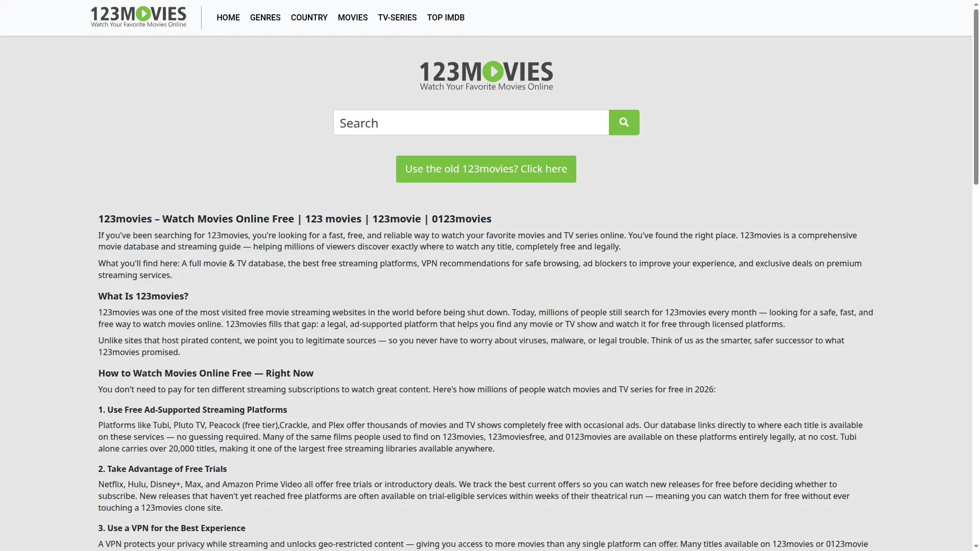Image resolution: width=980 pixels, height=551 pixels.
Task: Go to the TV-SERIES section
Action: [397, 17]
